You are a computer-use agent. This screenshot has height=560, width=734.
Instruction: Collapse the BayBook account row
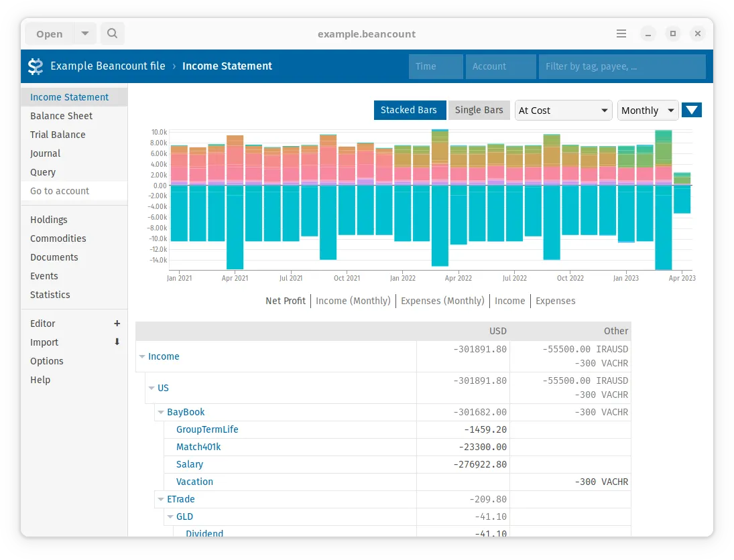click(161, 412)
